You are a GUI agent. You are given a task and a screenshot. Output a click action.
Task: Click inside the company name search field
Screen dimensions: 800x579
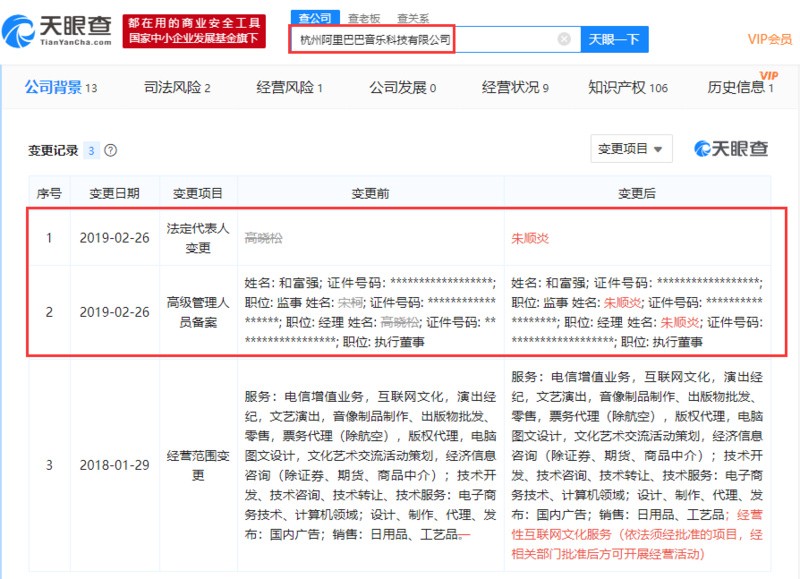pyautogui.click(x=420, y=40)
